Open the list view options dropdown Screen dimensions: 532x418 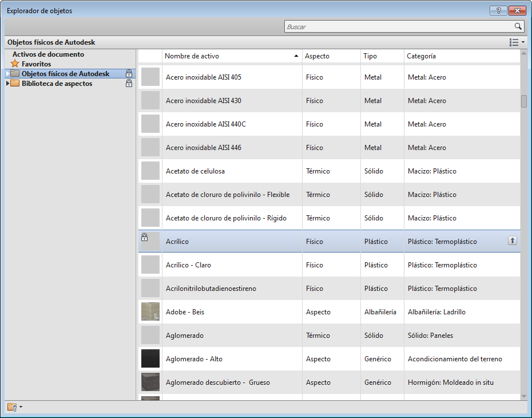[517, 42]
